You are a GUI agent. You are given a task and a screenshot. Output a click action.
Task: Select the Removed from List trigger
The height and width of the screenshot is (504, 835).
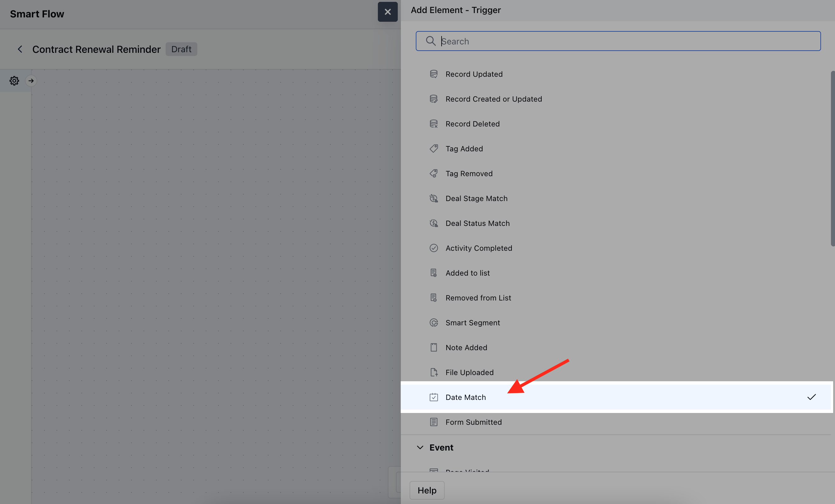478,298
